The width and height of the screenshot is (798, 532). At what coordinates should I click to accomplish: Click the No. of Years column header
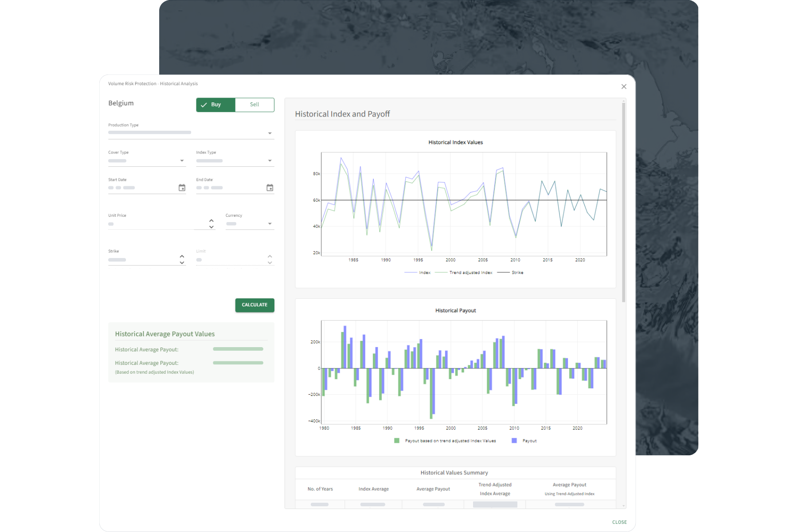tap(320, 489)
